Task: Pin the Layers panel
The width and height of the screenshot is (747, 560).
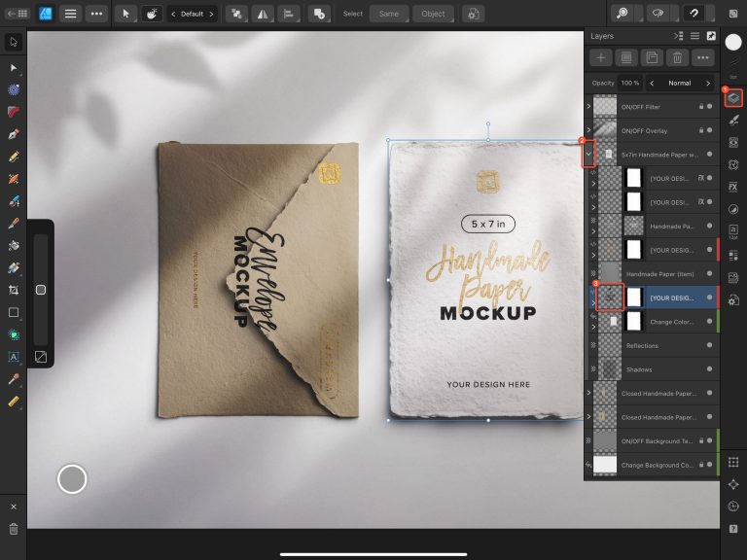Action: pyautogui.click(x=711, y=36)
